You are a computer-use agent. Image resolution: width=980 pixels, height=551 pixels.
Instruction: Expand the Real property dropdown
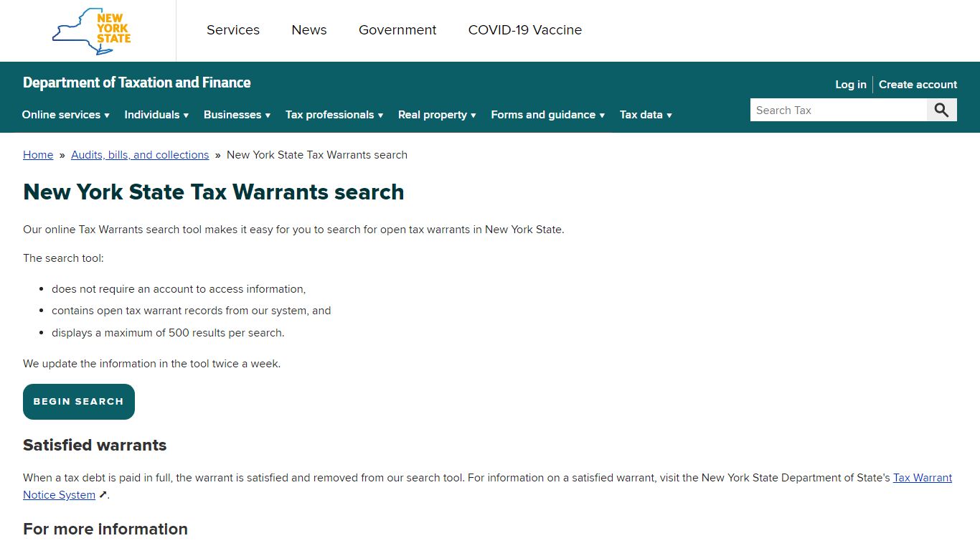coord(437,115)
